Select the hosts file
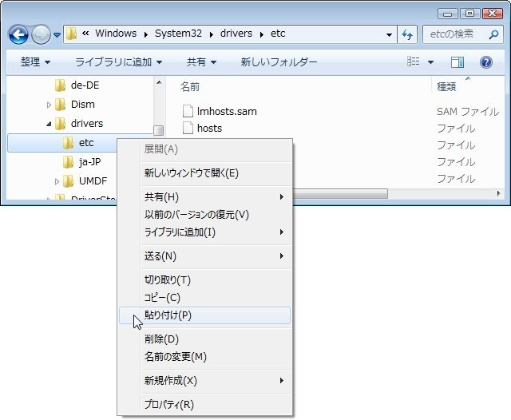This screenshot has width=511, height=420. [209, 129]
